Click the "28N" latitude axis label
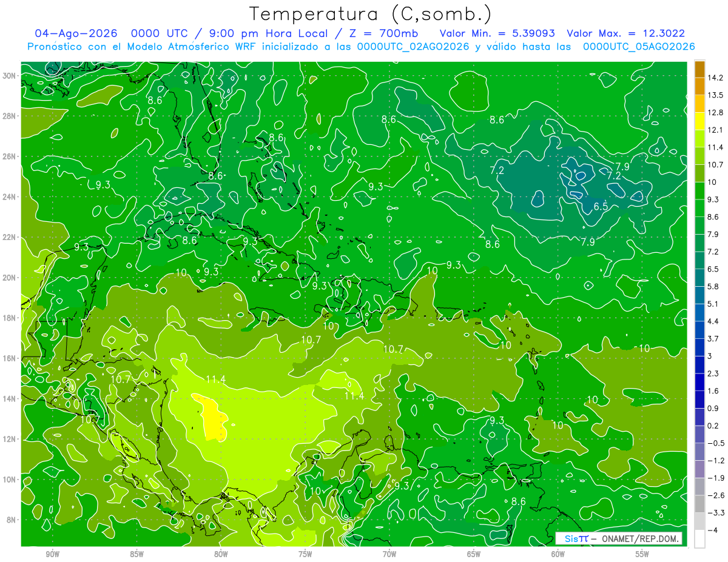This screenshot has height=562, width=728. 9,116
